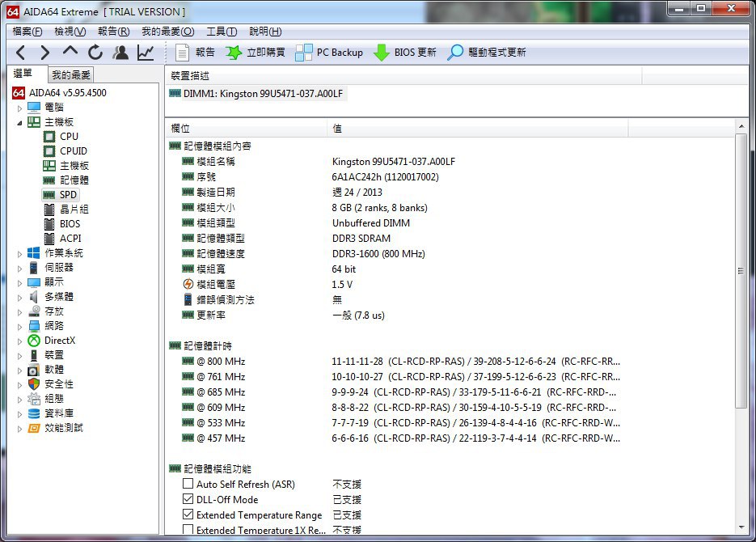Click the back navigation arrow icon

(21, 53)
